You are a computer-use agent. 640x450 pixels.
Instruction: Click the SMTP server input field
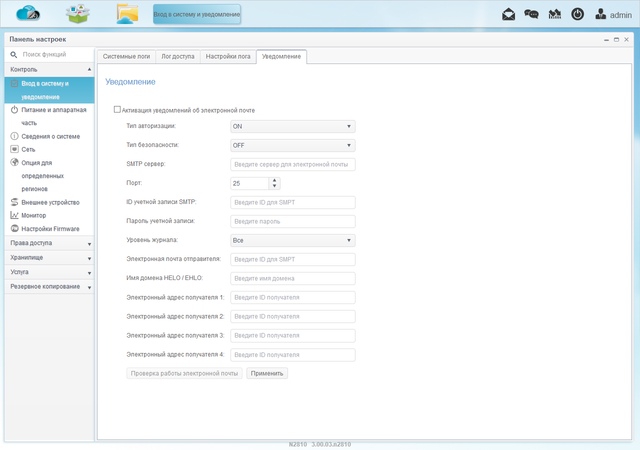[x=293, y=164]
